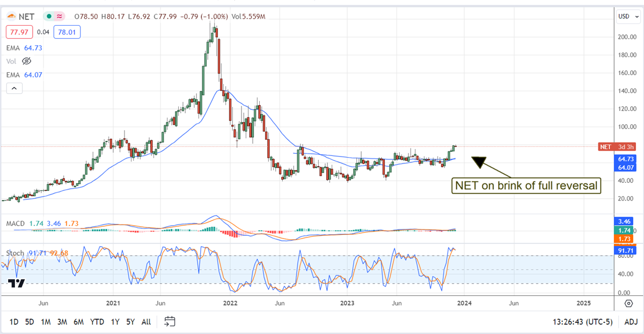Show the hidden Vol indicator via the eye icon
The image size is (644, 334).
pyautogui.click(x=27, y=61)
